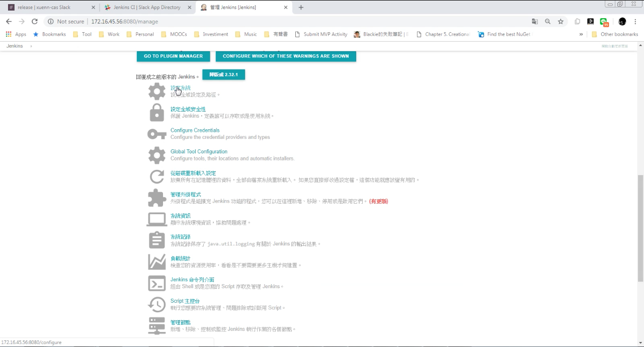Click the translate page icon

pos(535,22)
